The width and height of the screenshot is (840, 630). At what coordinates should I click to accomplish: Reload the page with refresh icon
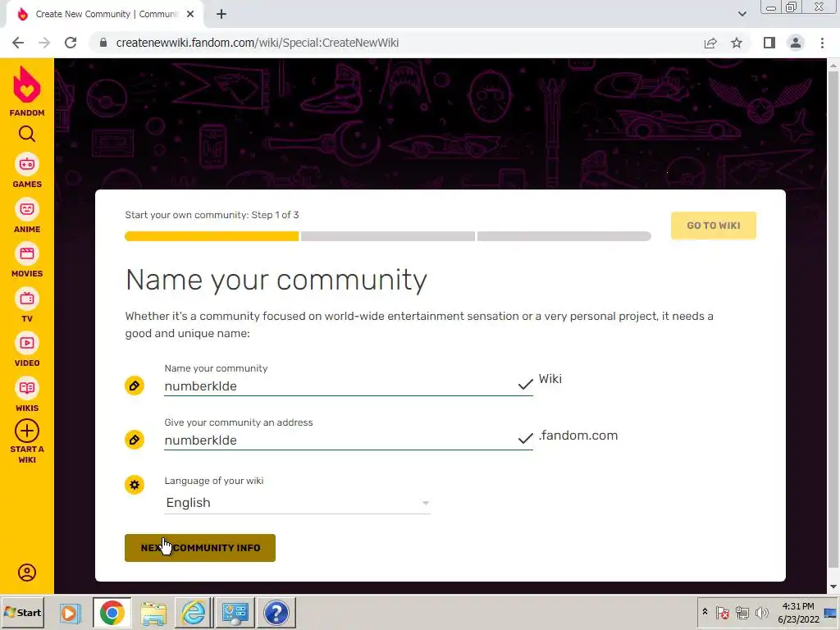click(x=71, y=43)
